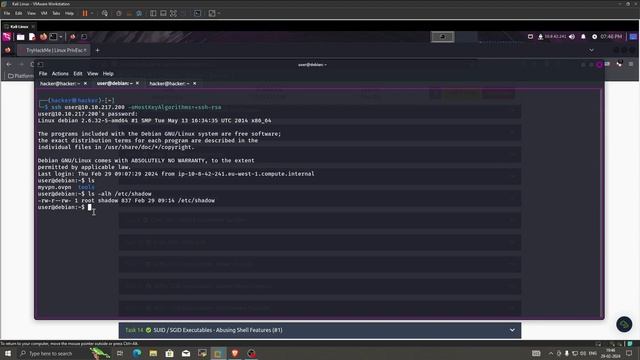The image size is (640, 360).
Task: Launch terminal emulator from Kali panel
Action: (x=53, y=37)
